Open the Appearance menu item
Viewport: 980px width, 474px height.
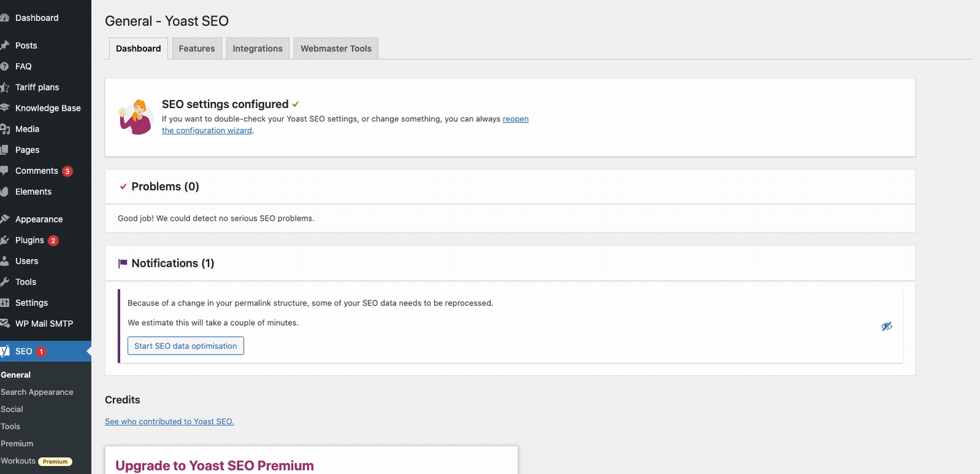pyautogui.click(x=39, y=219)
